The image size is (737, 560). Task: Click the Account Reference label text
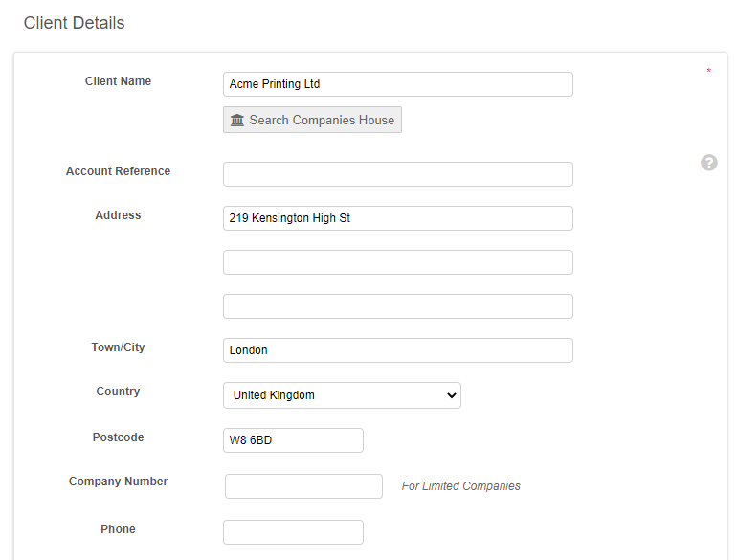pyautogui.click(x=118, y=171)
